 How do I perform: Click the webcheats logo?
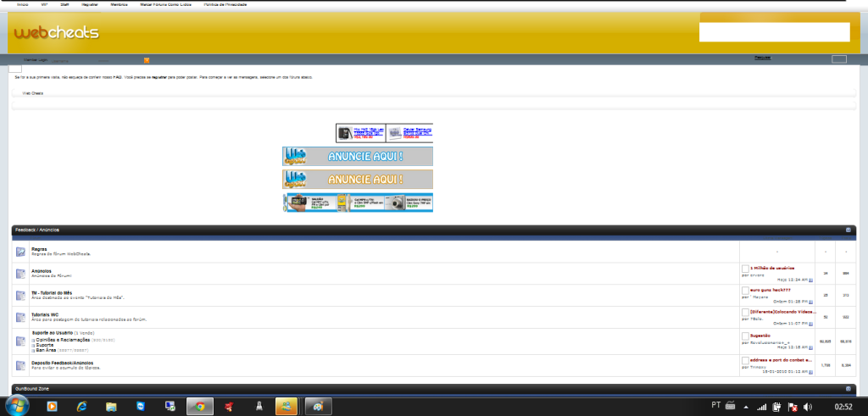(x=57, y=33)
